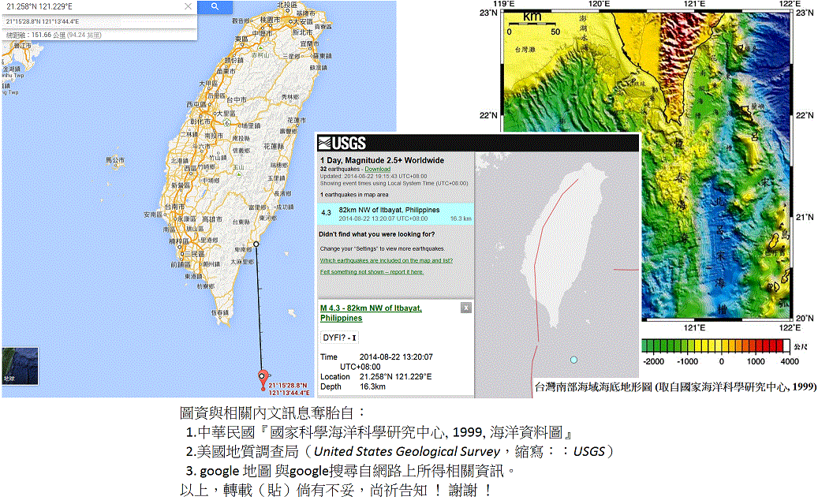The image size is (818, 504).
Task: Click the 台中市 label on the map
Action: point(236,99)
